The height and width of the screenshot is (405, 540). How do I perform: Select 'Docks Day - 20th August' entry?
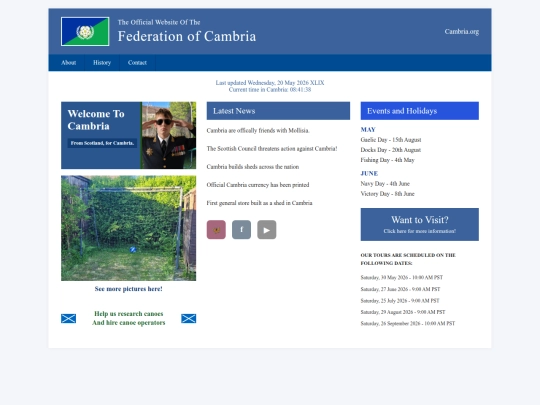391,150
